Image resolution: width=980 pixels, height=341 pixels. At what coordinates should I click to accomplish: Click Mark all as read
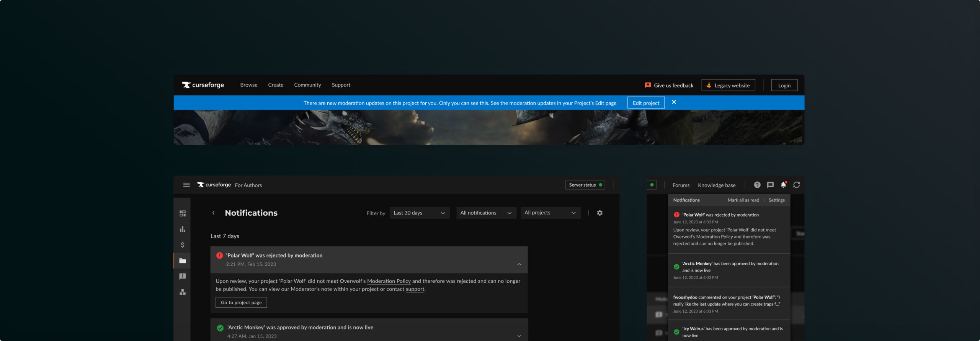coord(743,200)
